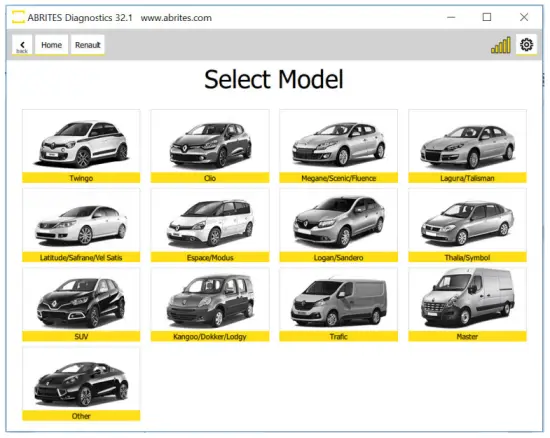
Task: Click the Twingo yellow label
Action: (81, 178)
